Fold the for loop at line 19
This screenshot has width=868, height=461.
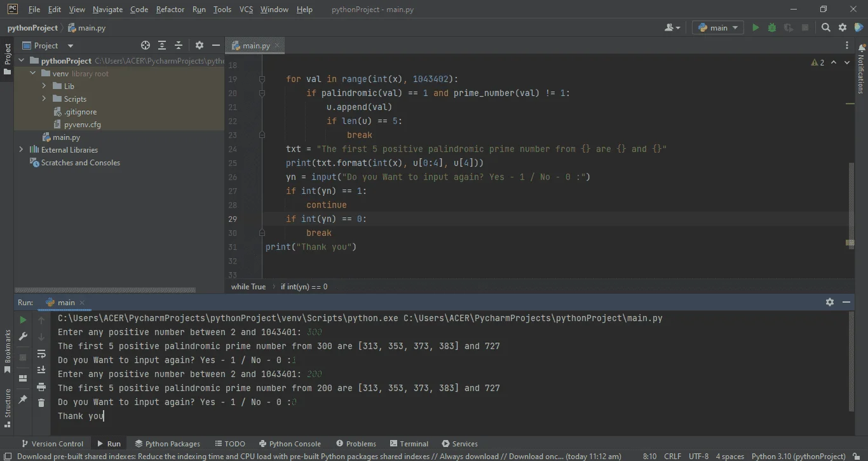262,79
